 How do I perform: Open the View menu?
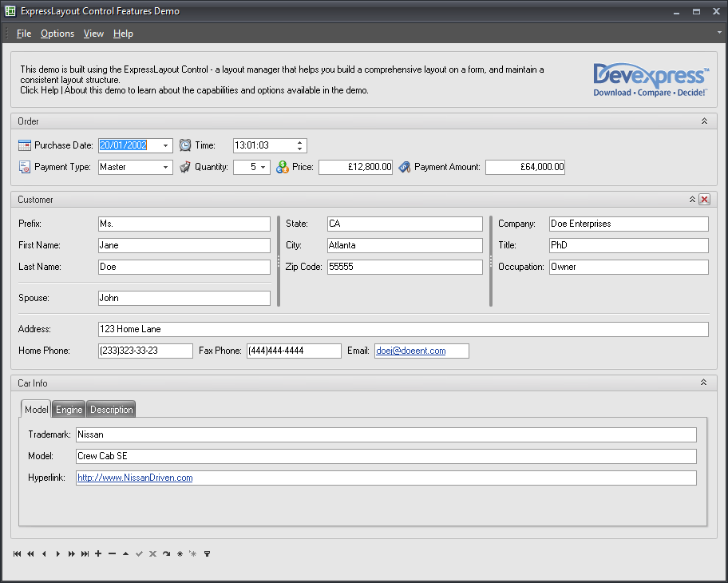point(93,34)
